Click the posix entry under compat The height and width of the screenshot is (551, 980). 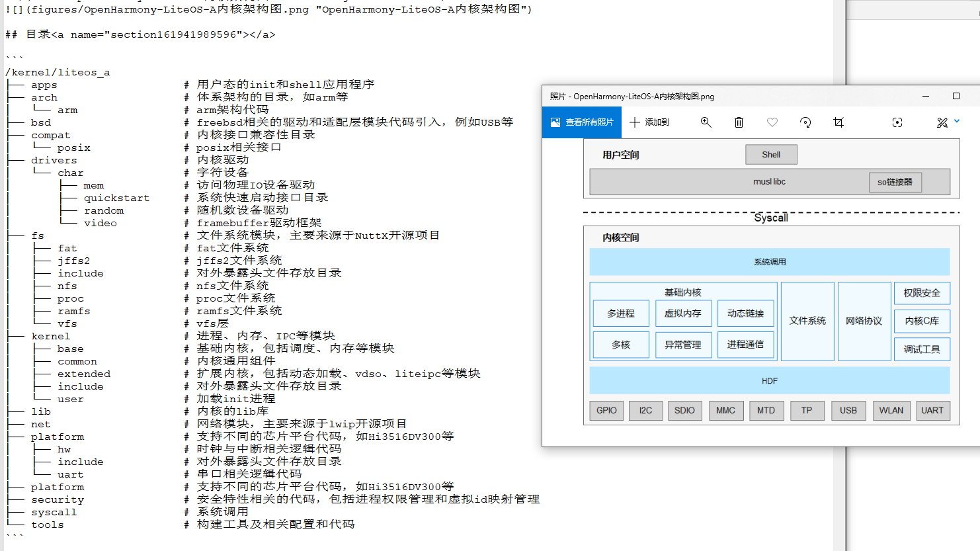tap(74, 148)
